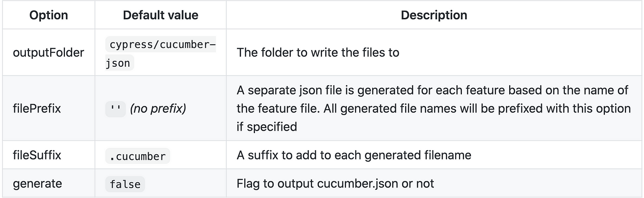Click 'The folder to write the files to'

pos(318,52)
